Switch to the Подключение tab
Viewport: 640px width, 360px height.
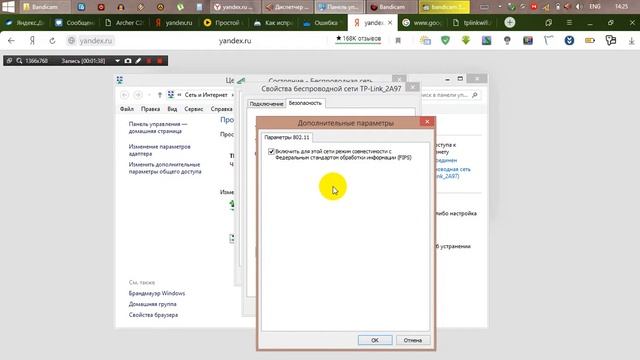[266, 104]
